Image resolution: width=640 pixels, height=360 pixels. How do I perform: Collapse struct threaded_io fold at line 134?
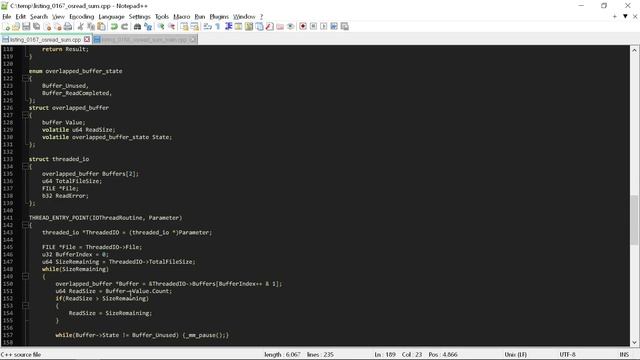25,167
